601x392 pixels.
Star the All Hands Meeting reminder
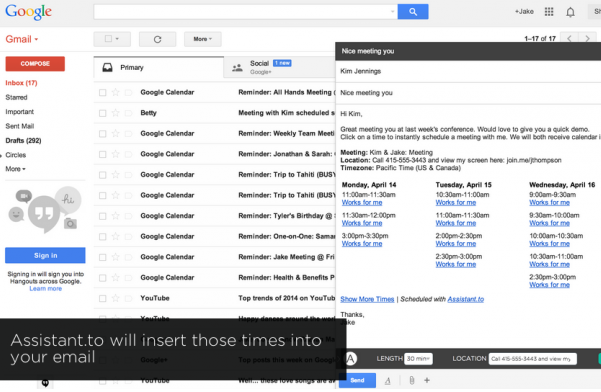115,92
